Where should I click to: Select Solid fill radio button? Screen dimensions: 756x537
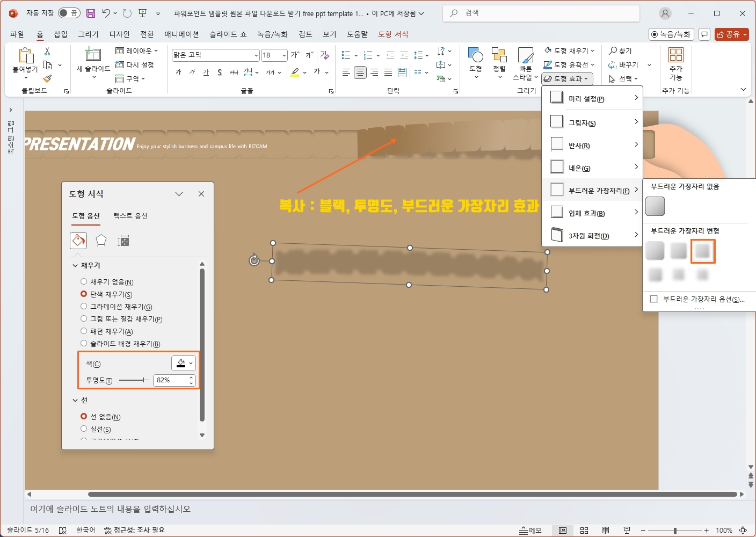pos(84,294)
